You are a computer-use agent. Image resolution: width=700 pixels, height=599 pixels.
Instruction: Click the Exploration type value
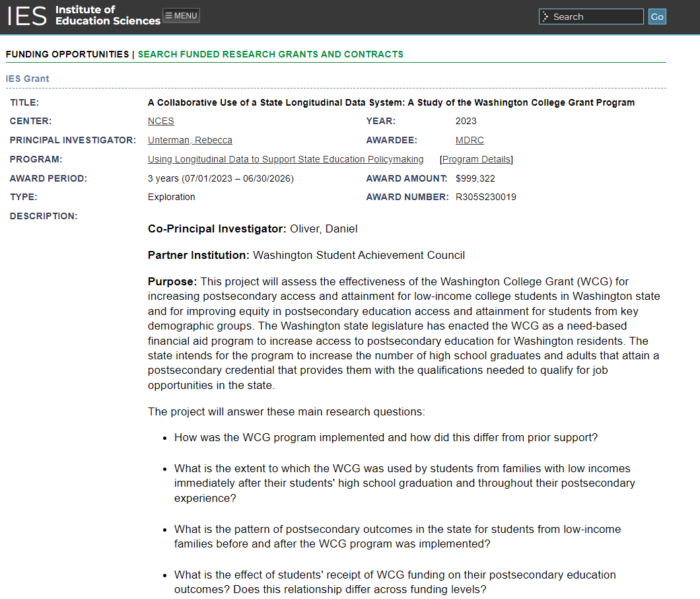[x=172, y=197]
